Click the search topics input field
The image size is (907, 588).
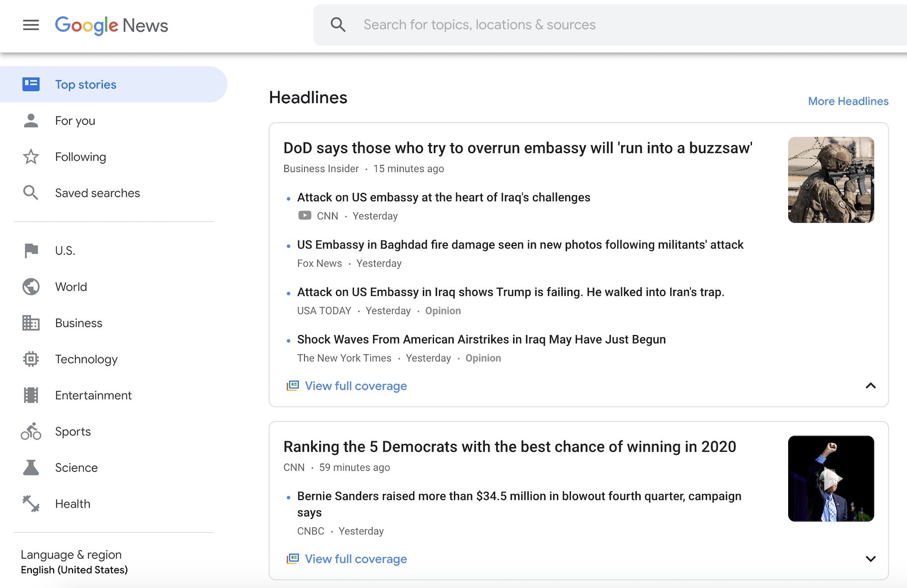pyautogui.click(x=597, y=25)
